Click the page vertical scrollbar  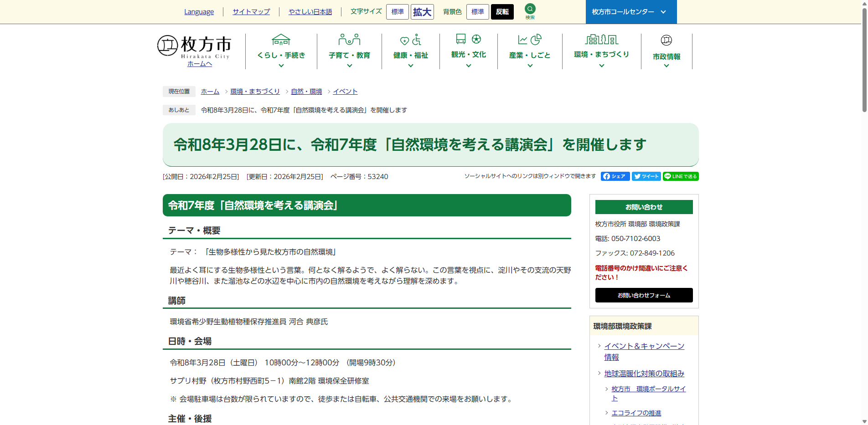864,59
